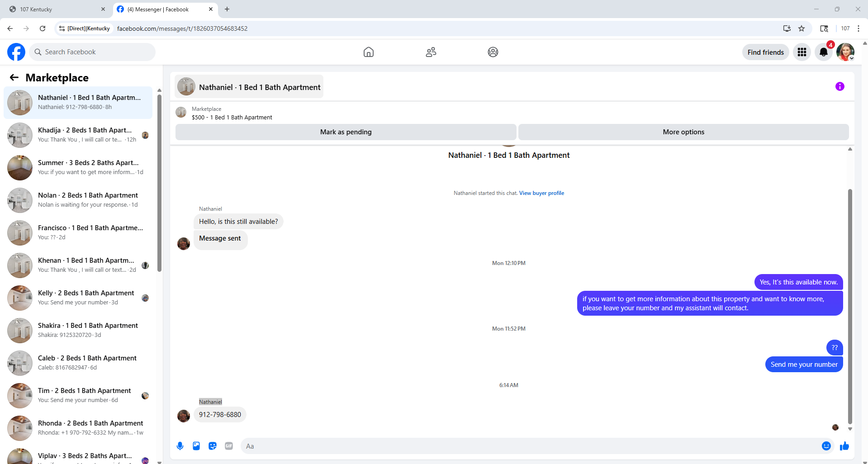Click the voice clip microphone icon
868x464 pixels.
180,446
